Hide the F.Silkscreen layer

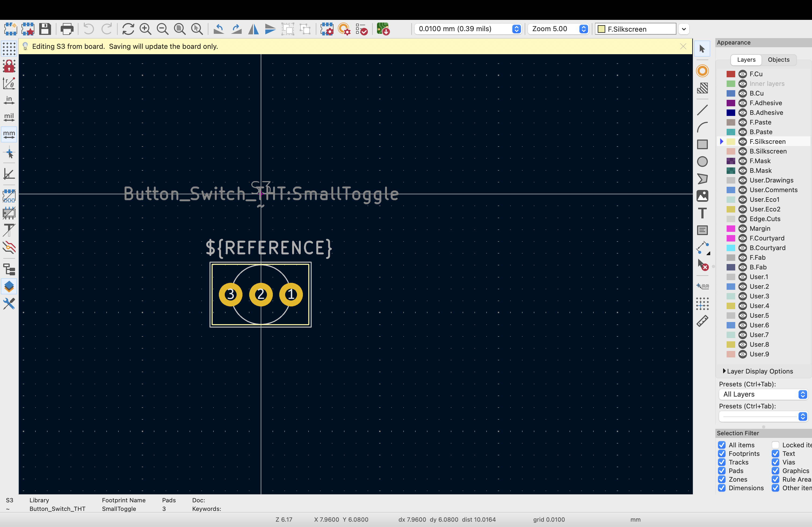click(x=742, y=142)
